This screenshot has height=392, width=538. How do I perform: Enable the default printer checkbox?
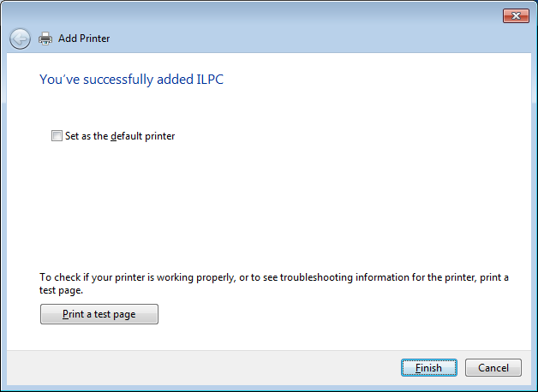pos(57,135)
